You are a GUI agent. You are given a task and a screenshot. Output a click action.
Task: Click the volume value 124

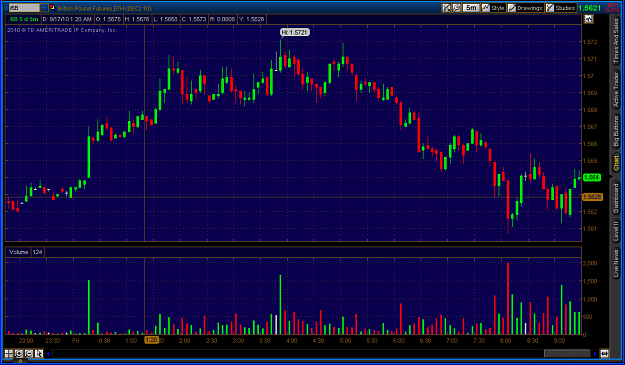click(x=37, y=252)
